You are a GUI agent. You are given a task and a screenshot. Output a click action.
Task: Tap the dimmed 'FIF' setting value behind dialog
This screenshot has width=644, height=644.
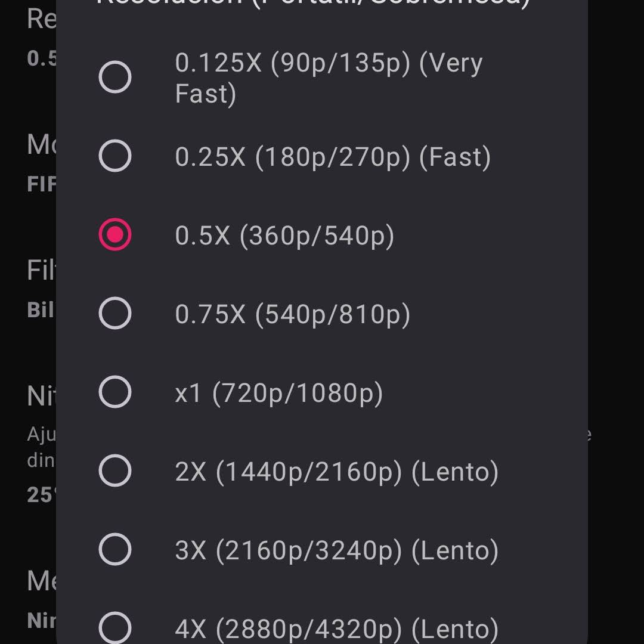[x=42, y=184]
